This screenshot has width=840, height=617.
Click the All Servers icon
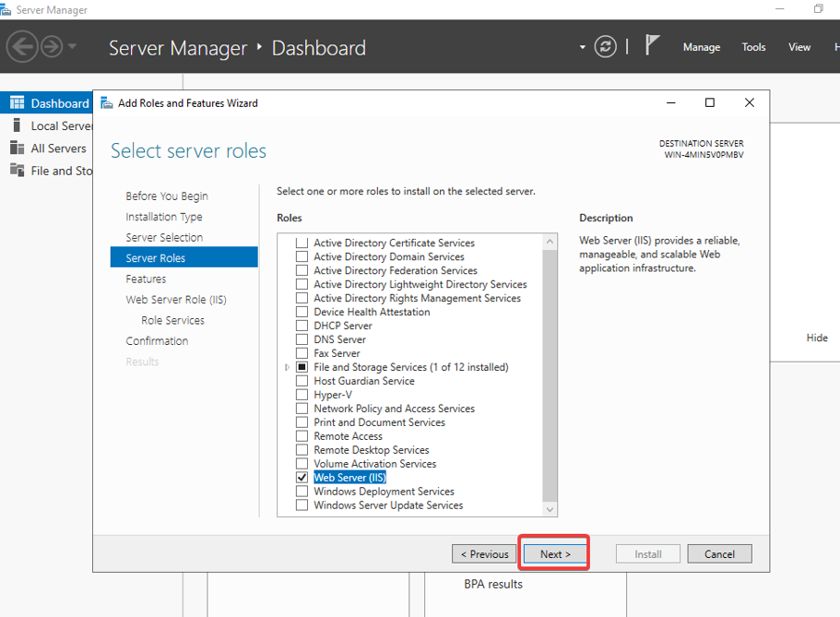point(17,148)
